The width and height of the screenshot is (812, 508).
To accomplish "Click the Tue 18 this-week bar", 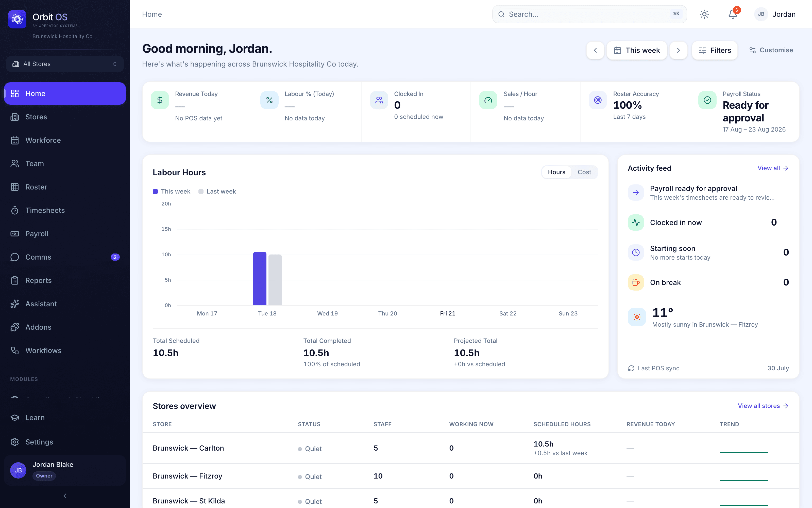I will point(260,279).
